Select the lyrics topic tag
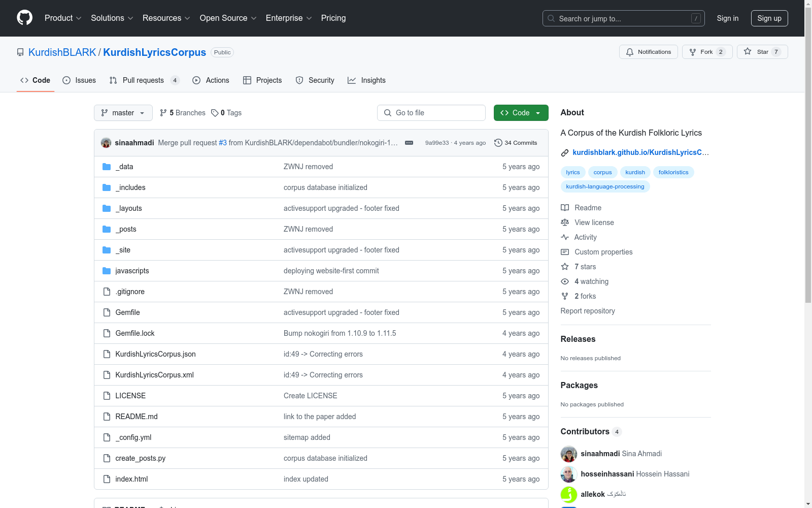 (573, 172)
